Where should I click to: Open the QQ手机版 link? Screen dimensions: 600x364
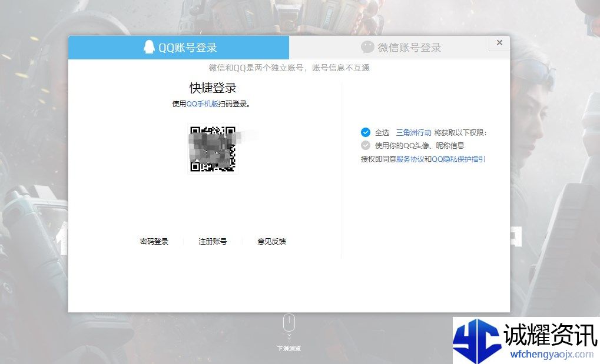tap(202, 104)
